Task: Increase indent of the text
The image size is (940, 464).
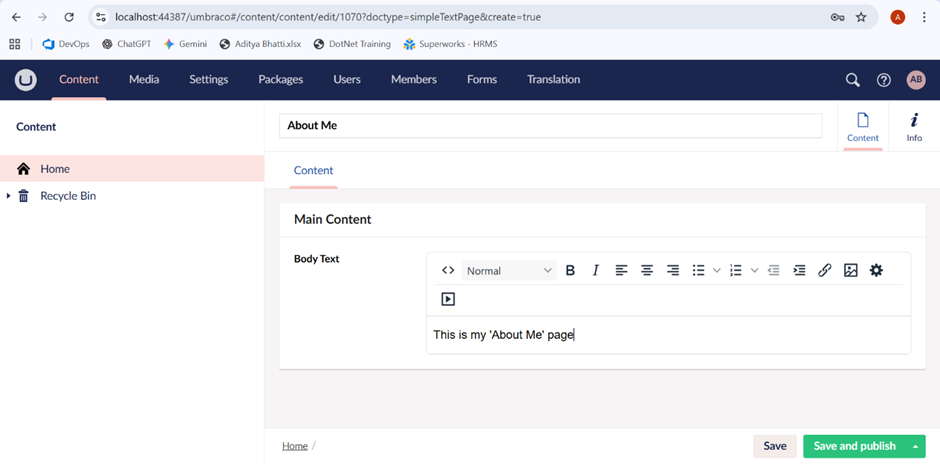Action: coord(799,270)
